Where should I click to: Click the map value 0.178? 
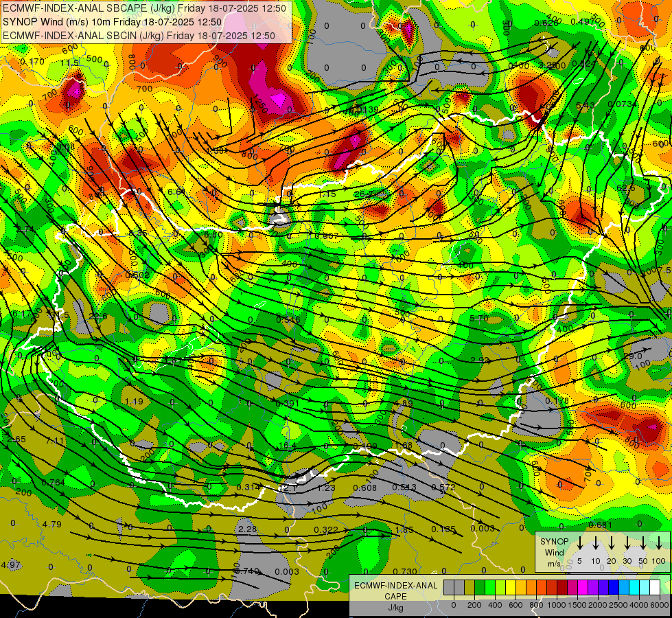tap(557, 400)
